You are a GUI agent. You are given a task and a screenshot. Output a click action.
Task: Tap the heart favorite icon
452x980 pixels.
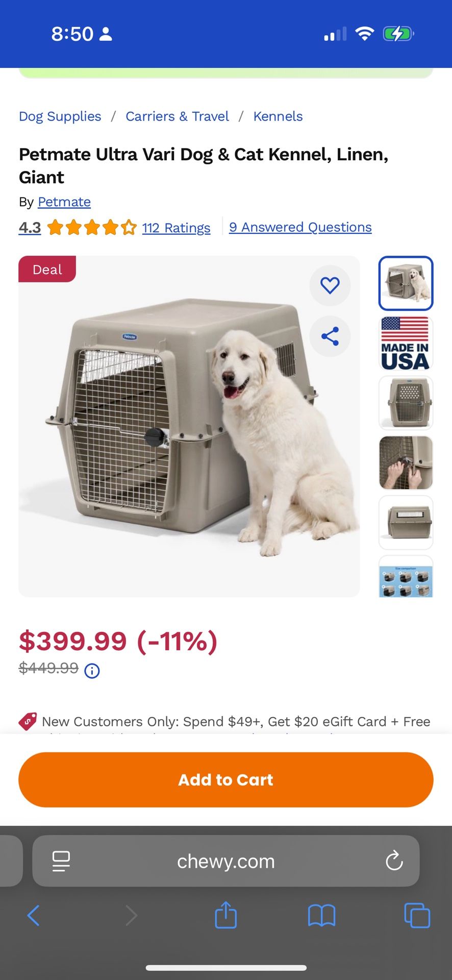point(330,285)
